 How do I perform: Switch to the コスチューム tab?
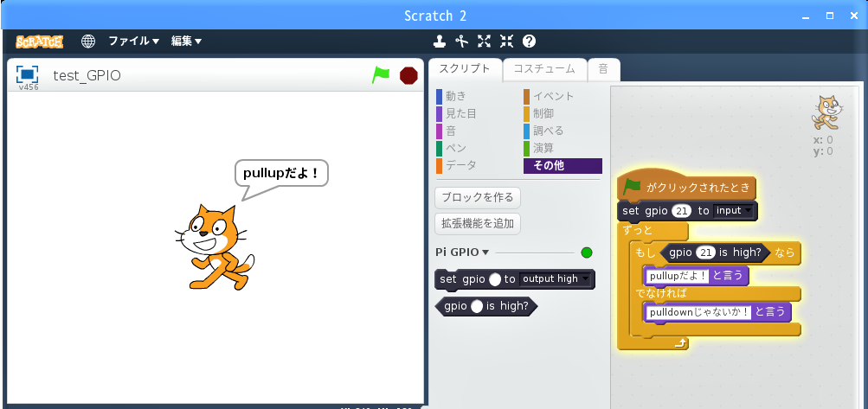pos(544,69)
